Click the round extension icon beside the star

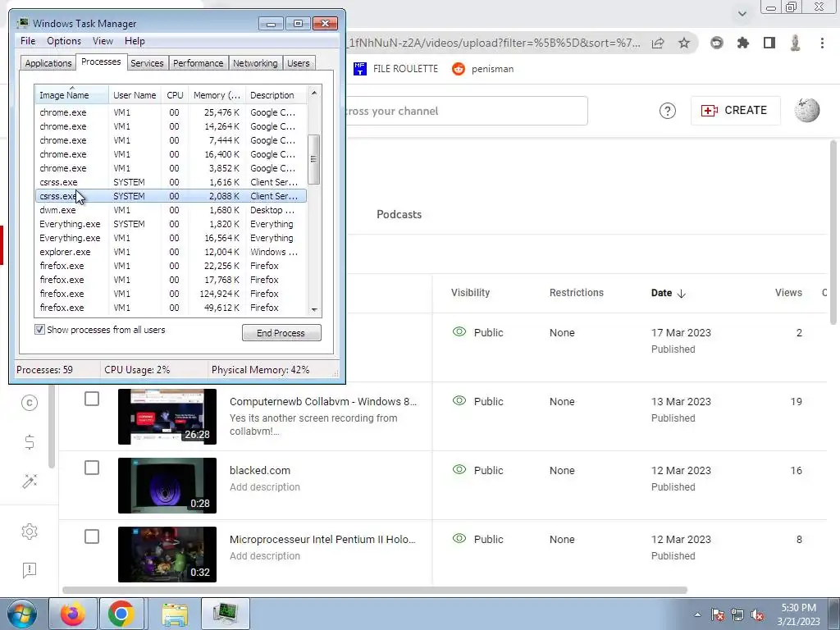pos(716,43)
